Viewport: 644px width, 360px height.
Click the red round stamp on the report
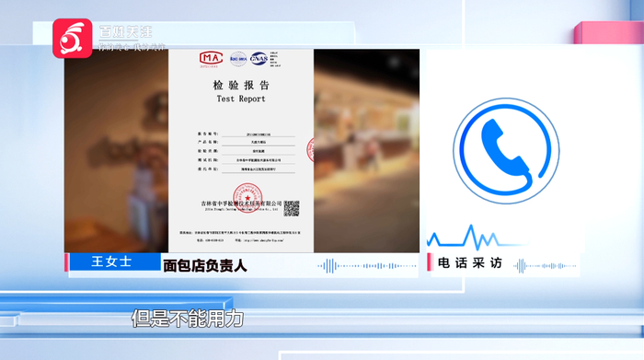click(247, 198)
